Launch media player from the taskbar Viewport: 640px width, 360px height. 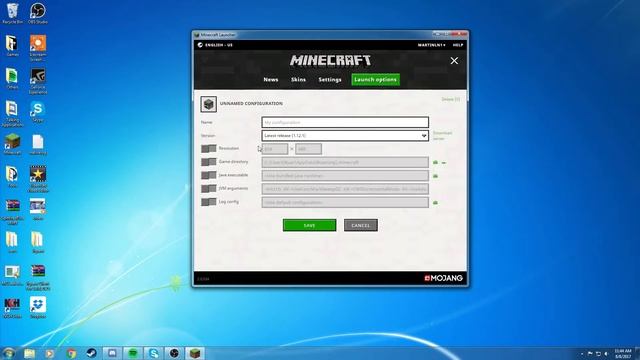click(50, 353)
